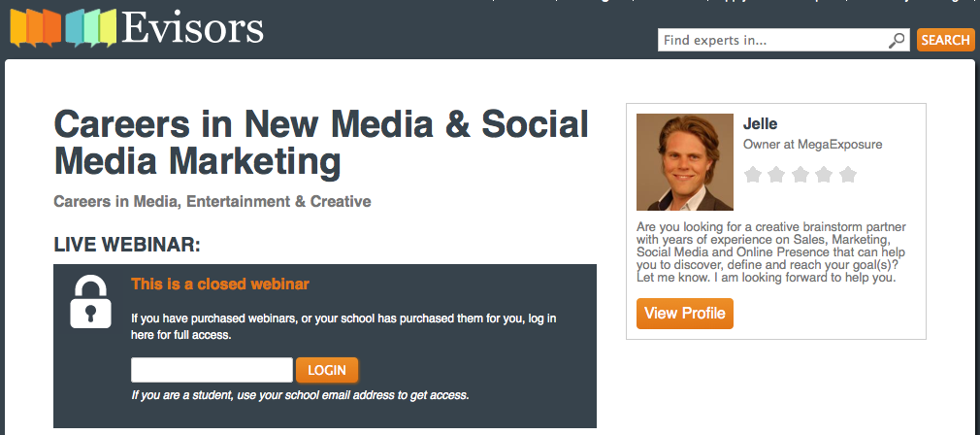This screenshot has width=980, height=435.
Task: Rate Jelle with the first star
Action: point(753,175)
